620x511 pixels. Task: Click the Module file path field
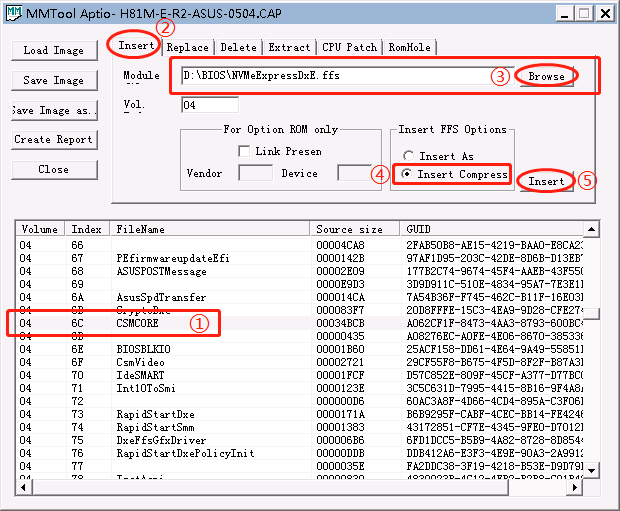point(348,76)
